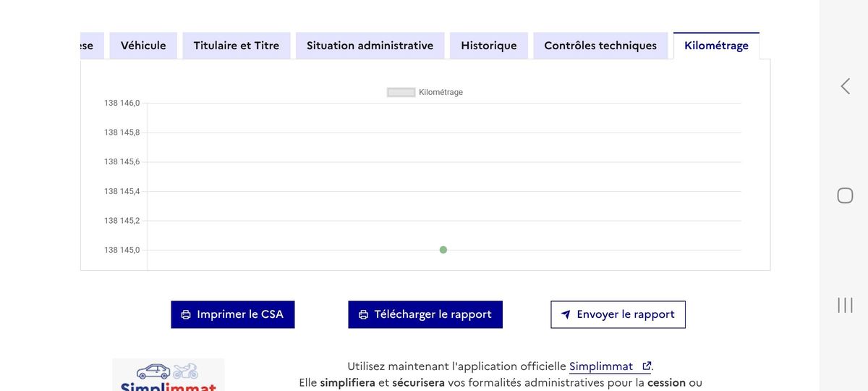The image size is (868, 391).
Task: Show the Historique tab
Action: (489, 46)
